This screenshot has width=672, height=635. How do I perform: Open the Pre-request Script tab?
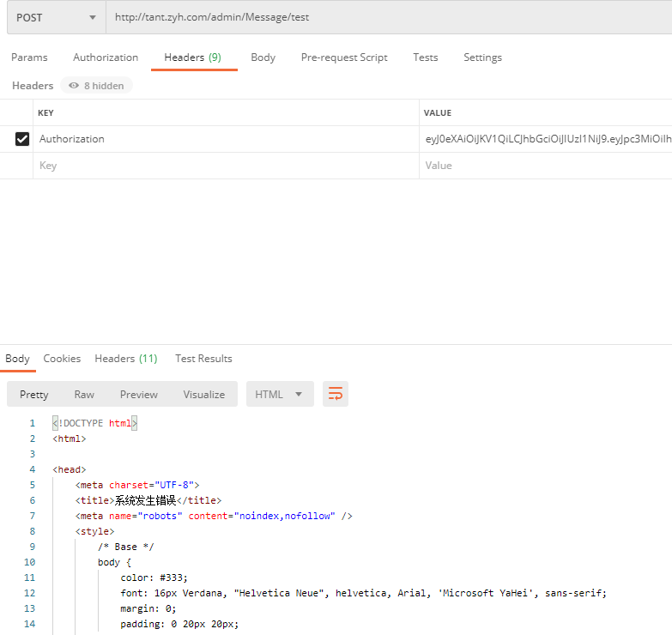click(344, 57)
